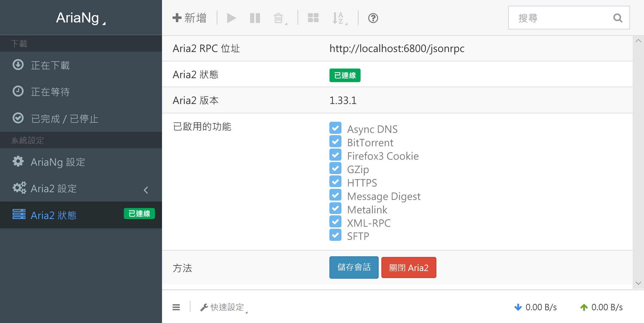The image size is (644, 323).
Task: Click the A-Z sort icon
Action: (338, 18)
